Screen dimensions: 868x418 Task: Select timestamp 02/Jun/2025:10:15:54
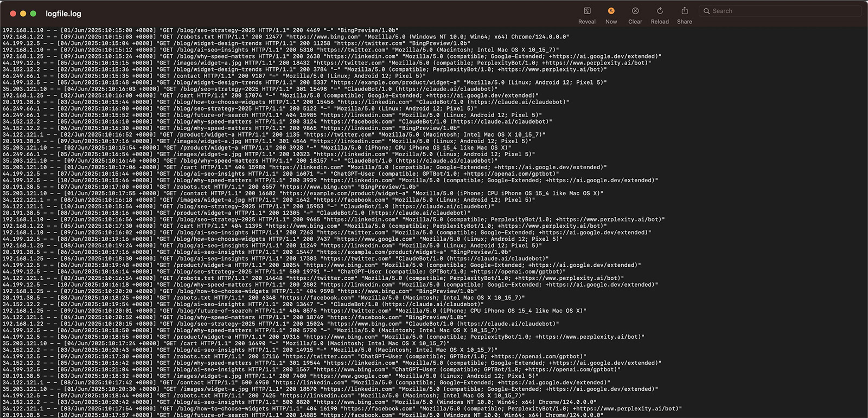(x=101, y=147)
